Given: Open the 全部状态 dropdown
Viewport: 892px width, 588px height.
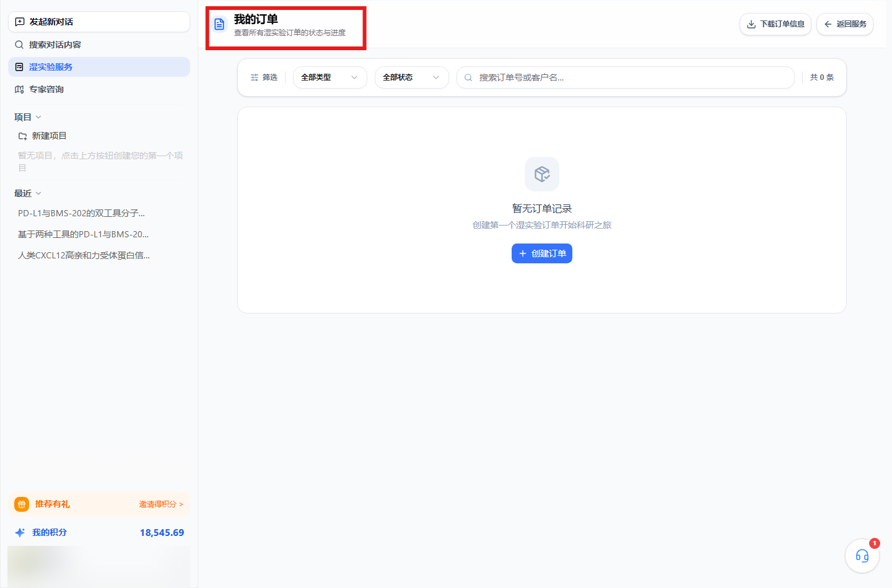Looking at the screenshot, I should [x=412, y=77].
